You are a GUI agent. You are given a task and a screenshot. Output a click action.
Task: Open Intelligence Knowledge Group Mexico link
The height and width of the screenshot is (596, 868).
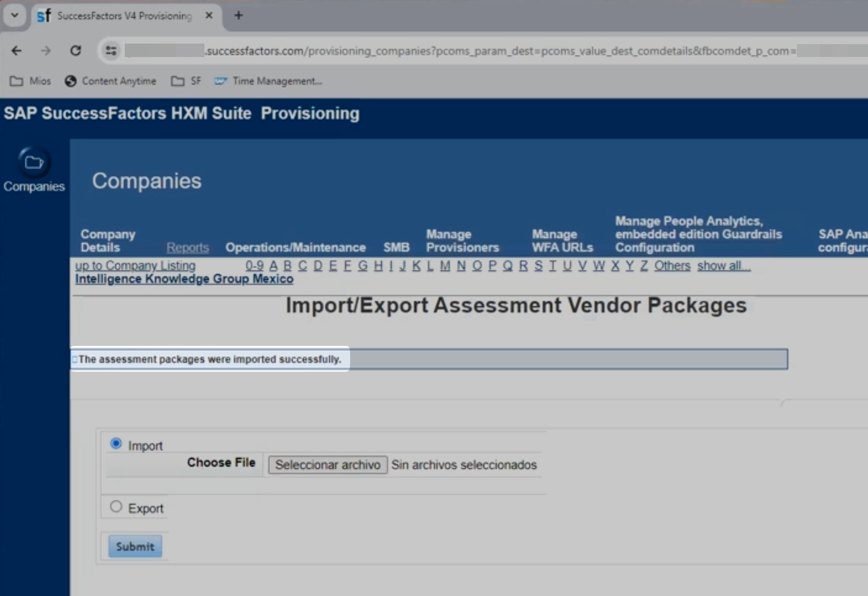(184, 279)
